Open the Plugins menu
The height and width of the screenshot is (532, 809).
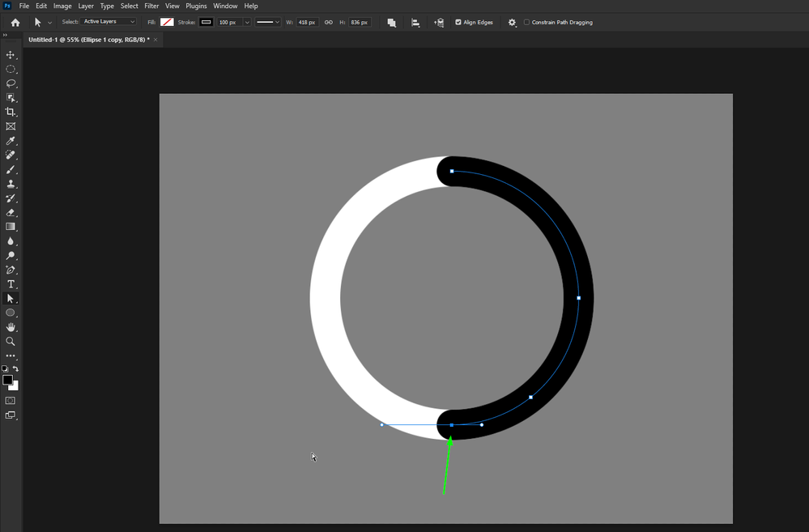coord(196,6)
